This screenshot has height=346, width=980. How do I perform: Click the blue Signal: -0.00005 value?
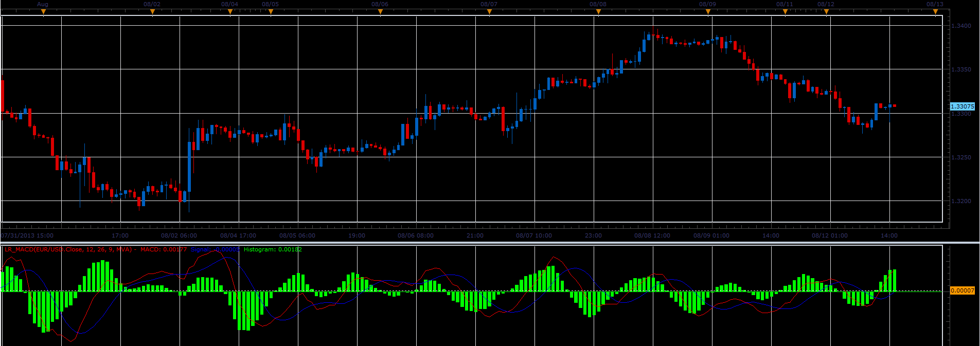(215, 249)
